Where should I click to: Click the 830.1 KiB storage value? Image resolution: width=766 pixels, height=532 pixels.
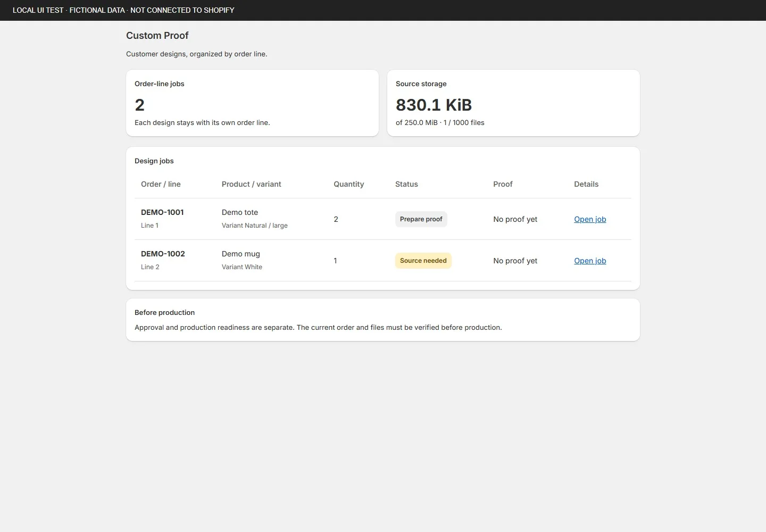click(x=434, y=105)
